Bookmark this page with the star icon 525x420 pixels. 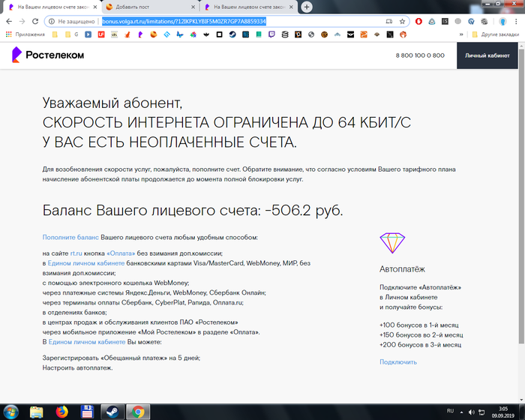coord(402,22)
